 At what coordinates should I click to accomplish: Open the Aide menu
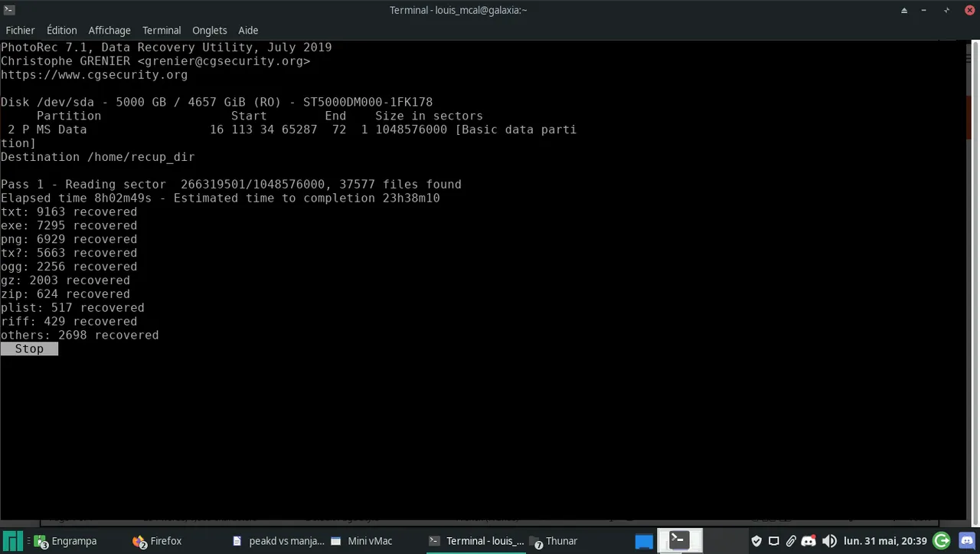click(x=248, y=30)
